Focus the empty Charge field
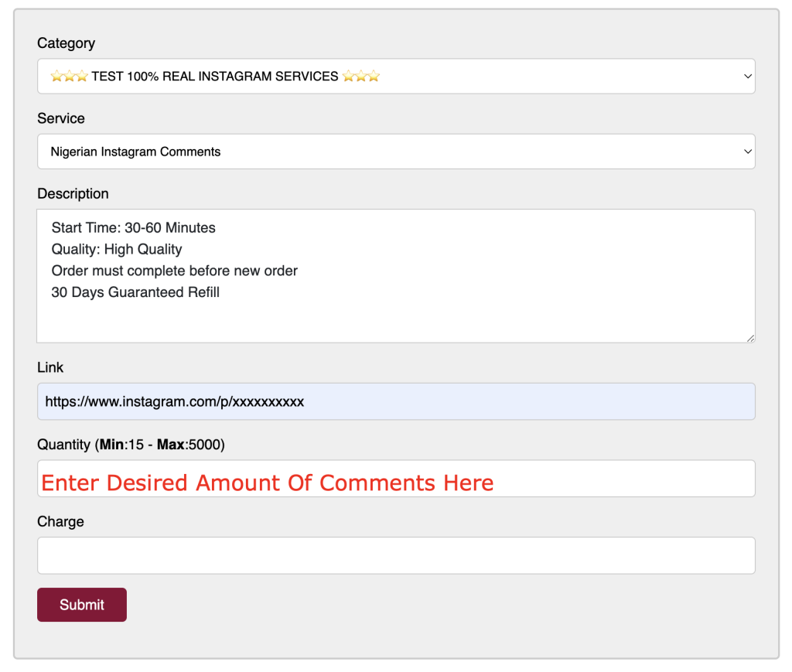The image size is (792, 672). pos(396,555)
